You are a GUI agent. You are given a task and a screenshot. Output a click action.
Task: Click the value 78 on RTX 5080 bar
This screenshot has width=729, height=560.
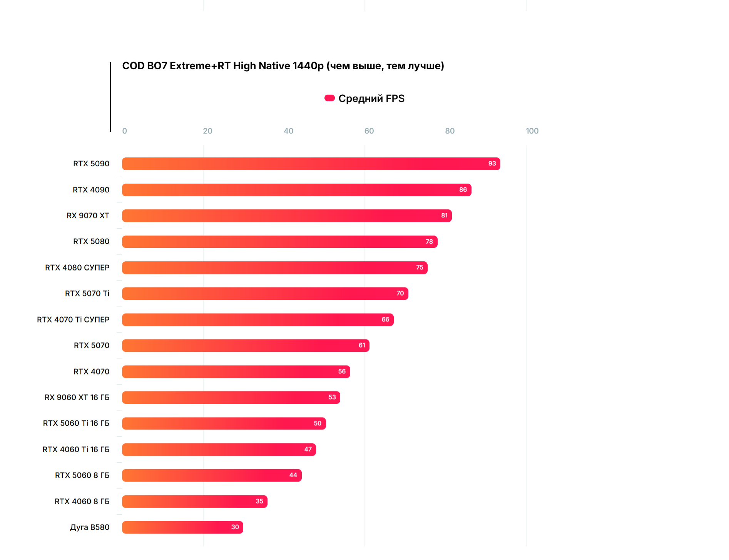pos(429,242)
